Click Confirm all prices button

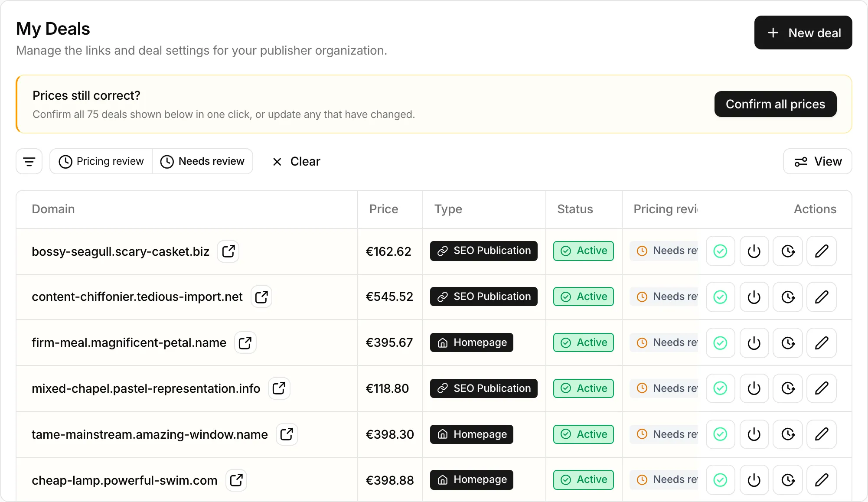775,104
